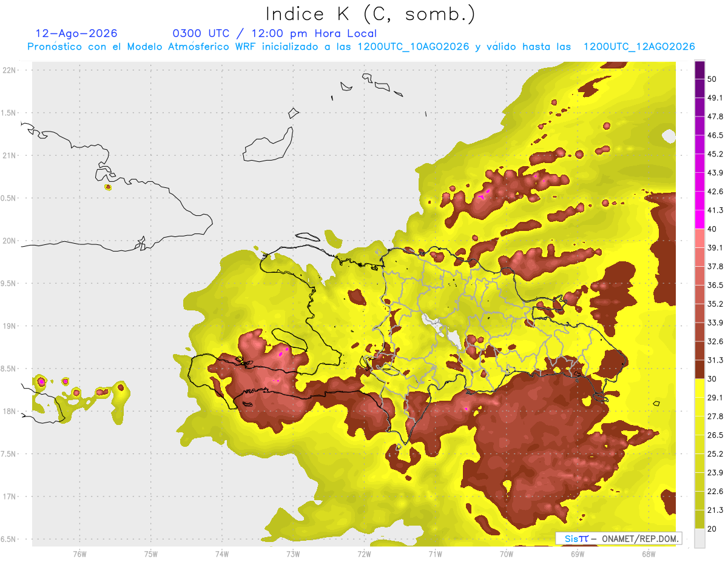This screenshot has height=562, width=728.
Task: Click the gray swatch below 20 in legend
Action: [x=699, y=538]
